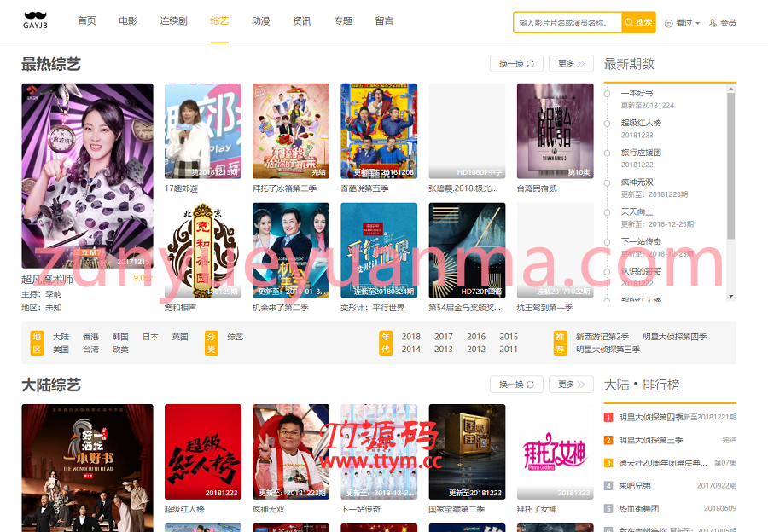This screenshot has width=768, height=532.
Task: Open recommended show 明星大侦探第三季 in filter bar
Action: pyautogui.click(x=608, y=350)
